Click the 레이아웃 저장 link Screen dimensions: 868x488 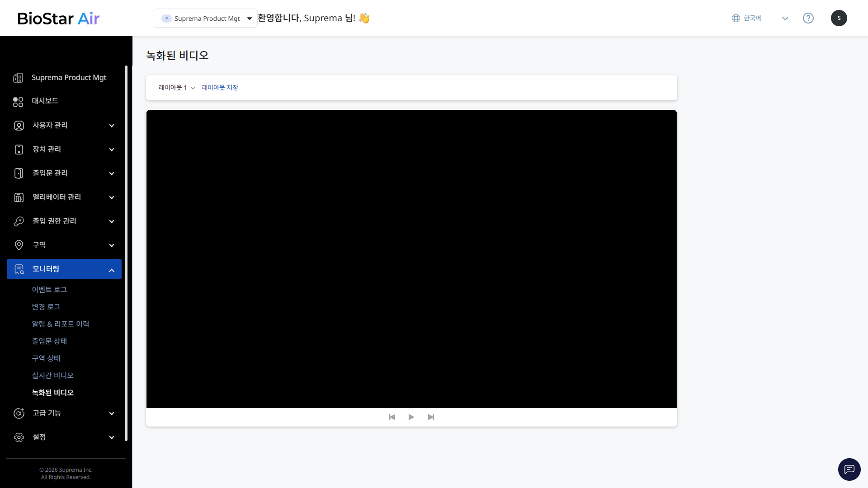[220, 88]
